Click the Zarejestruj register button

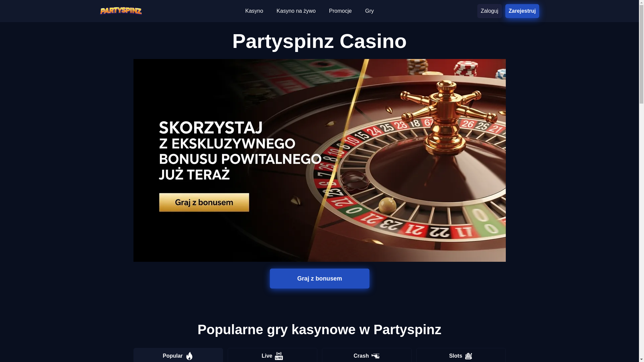522,11
